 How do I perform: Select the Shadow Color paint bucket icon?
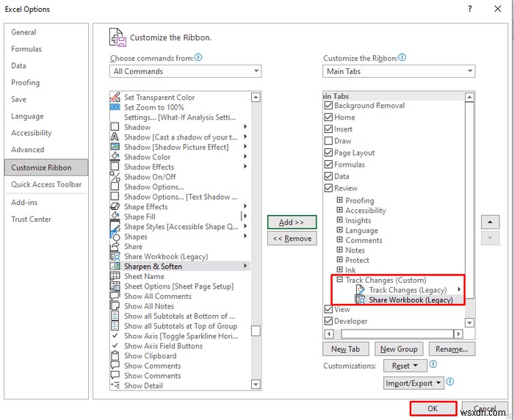[x=115, y=156]
